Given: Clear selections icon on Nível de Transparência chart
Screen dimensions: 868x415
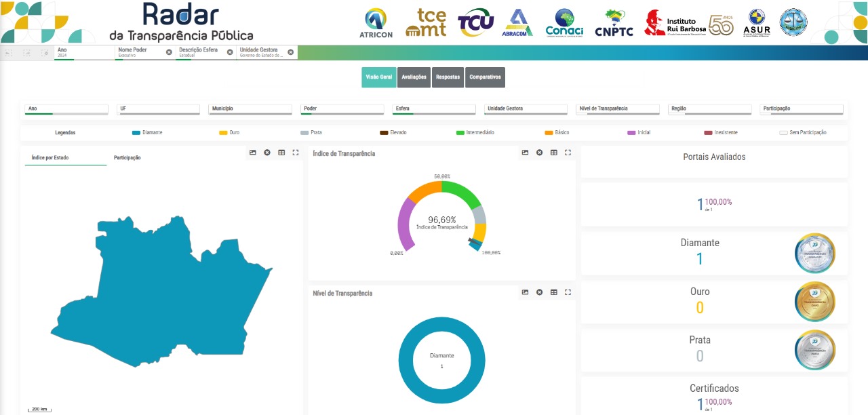Looking at the screenshot, I should click(x=539, y=292).
